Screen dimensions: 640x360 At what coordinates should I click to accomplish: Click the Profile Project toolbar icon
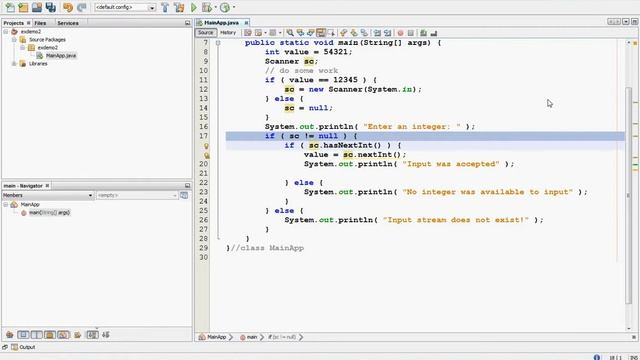point(224,7)
